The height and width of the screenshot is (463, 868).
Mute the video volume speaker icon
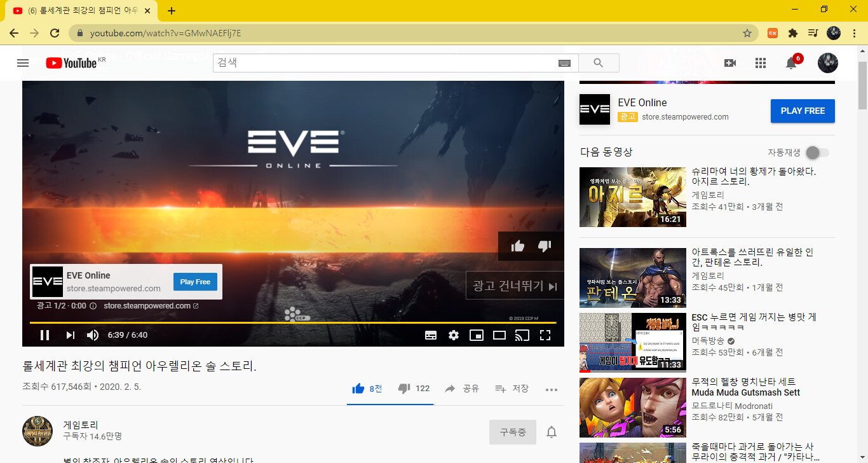pyautogui.click(x=93, y=335)
